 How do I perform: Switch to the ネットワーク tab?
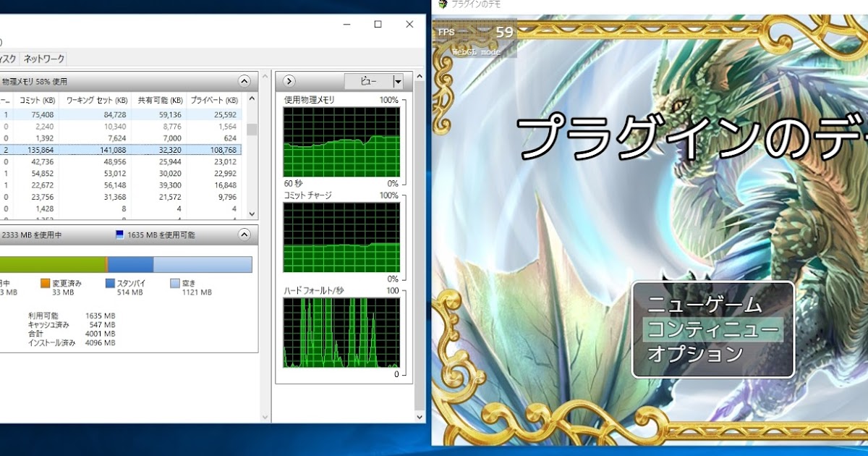pyautogui.click(x=43, y=59)
